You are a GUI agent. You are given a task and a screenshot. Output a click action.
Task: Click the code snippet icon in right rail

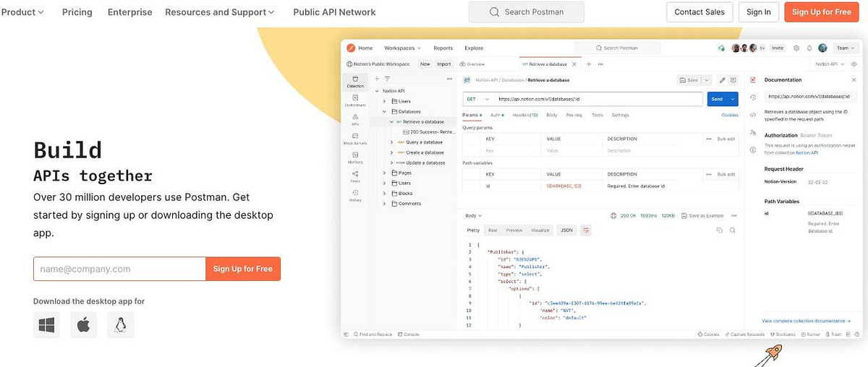[753, 114]
